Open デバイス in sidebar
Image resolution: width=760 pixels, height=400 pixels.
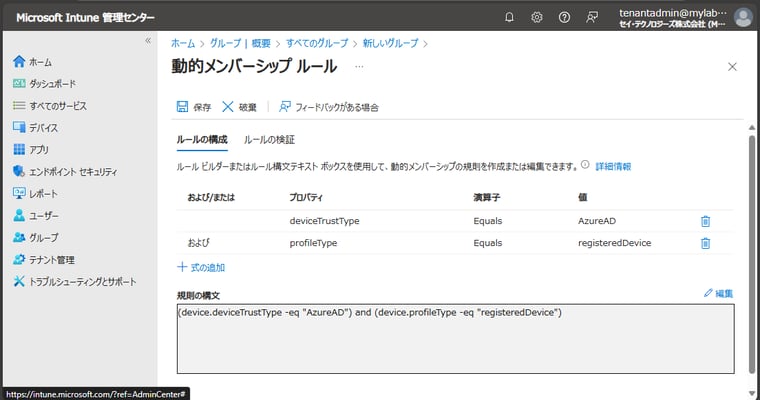(x=36, y=128)
